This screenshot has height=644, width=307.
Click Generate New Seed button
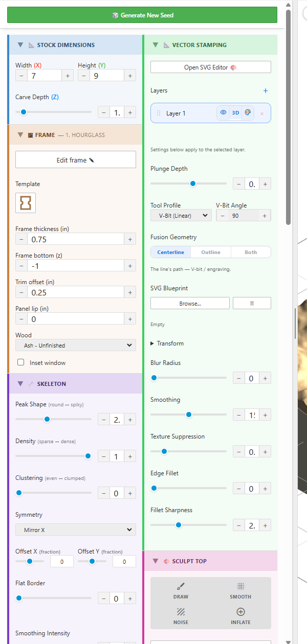[142, 15]
